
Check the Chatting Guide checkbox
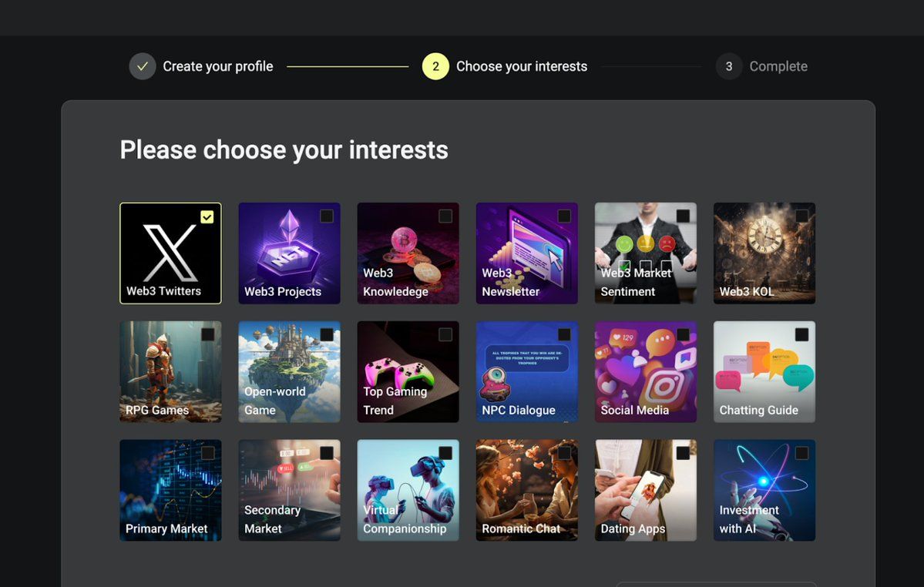click(x=801, y=334)
